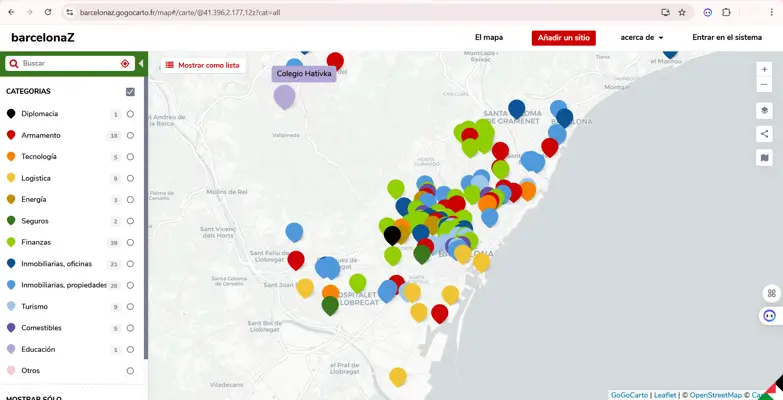
Task: Click the browser back arrow
Action: click(11, 12)
